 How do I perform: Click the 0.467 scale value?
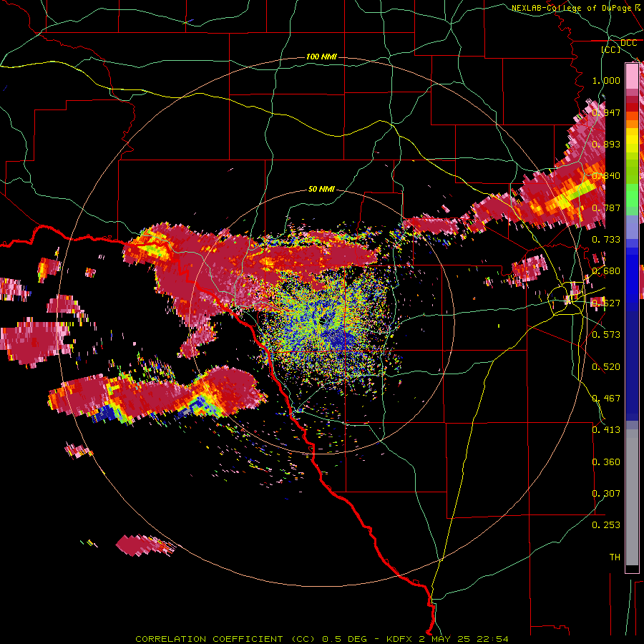[x=606, y=399]
